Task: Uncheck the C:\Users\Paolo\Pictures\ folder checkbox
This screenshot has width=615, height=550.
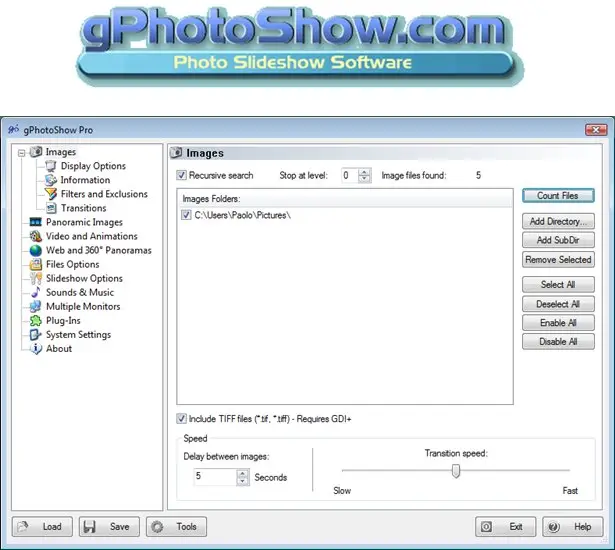Action: click(186, 215)
